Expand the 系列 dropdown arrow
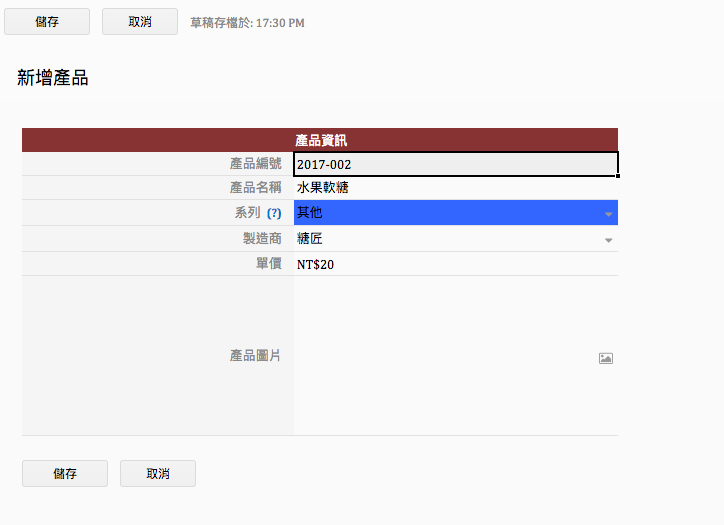Screen dimensions: 724x525 click(609, 214)
